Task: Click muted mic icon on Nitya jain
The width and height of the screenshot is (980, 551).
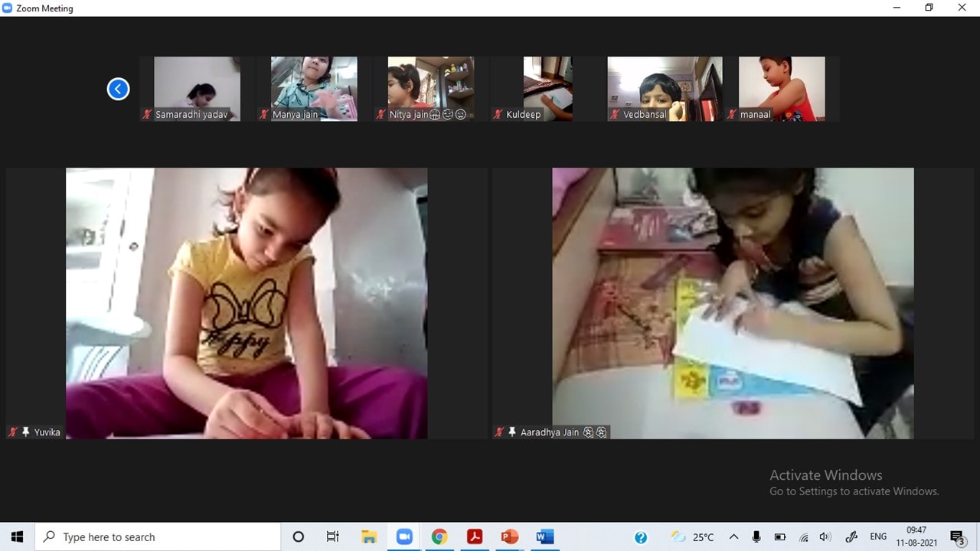Action: coord(381,115)
